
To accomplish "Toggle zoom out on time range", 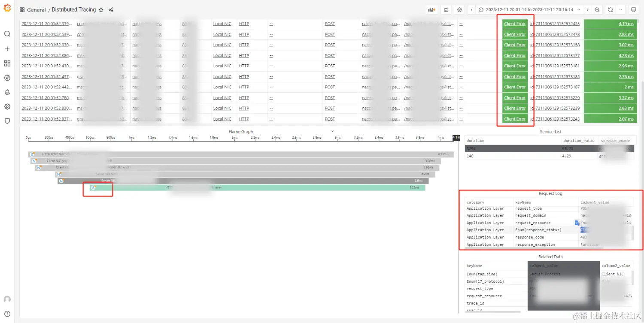I will pyautogui.click(x=597, y=9).
